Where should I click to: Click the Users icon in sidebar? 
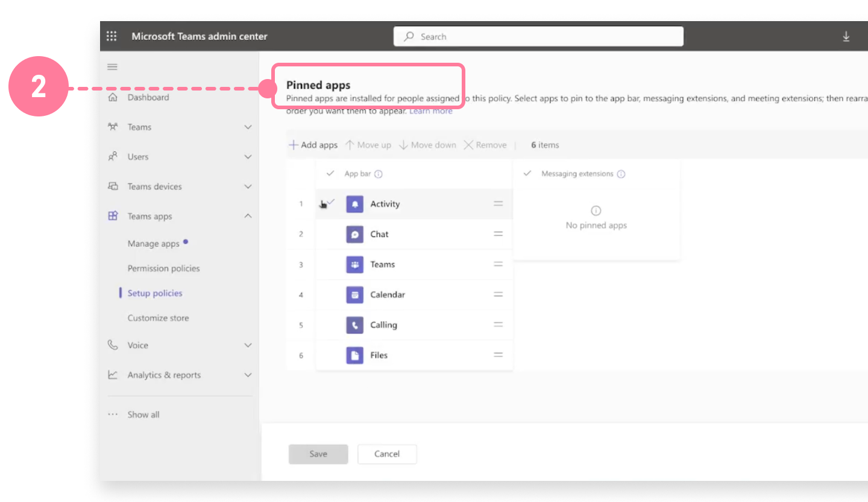coord(113,156)
